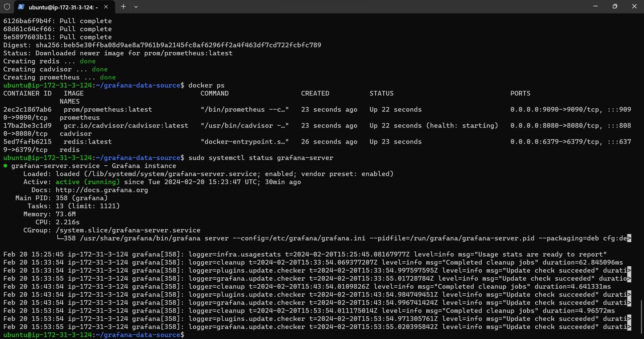Click the green "active (running)" status text

(88, 182)
